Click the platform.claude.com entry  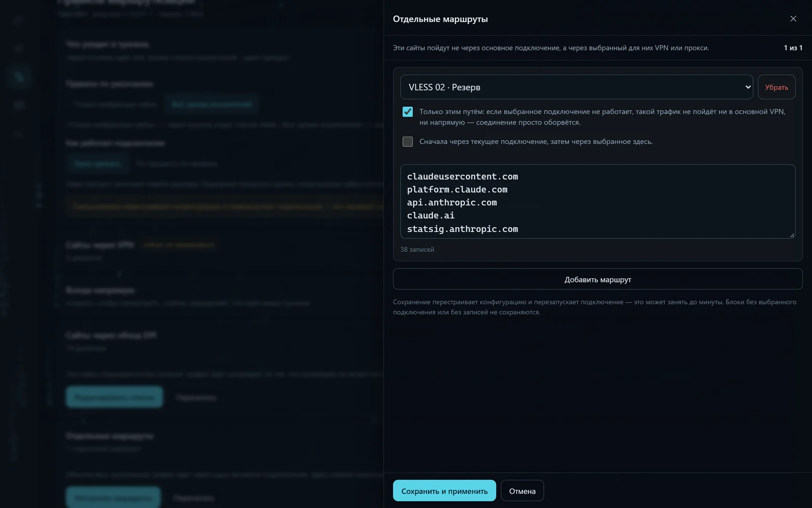click(x=457, y=190)
